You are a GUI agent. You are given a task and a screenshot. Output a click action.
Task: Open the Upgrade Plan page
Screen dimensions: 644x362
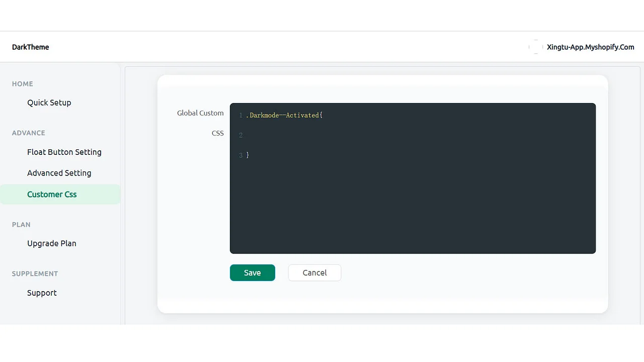(x=51, y=243)
